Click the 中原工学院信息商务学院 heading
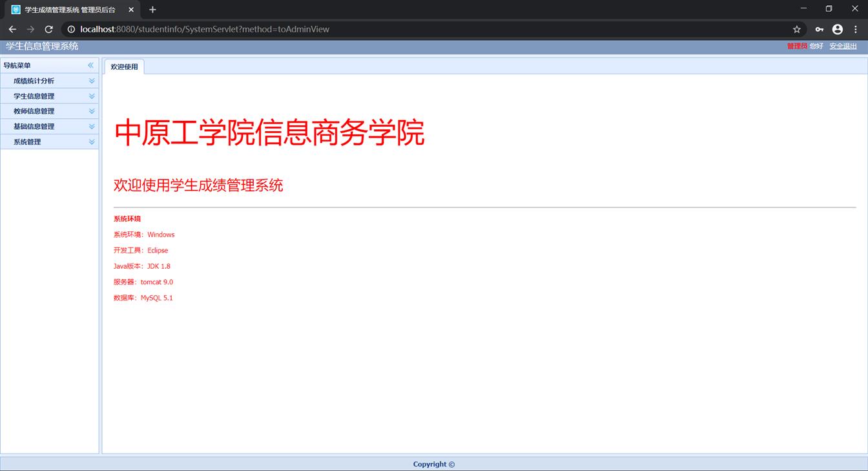Image resolution: width=868 pixels, height=471 pixels. point(269,132)
